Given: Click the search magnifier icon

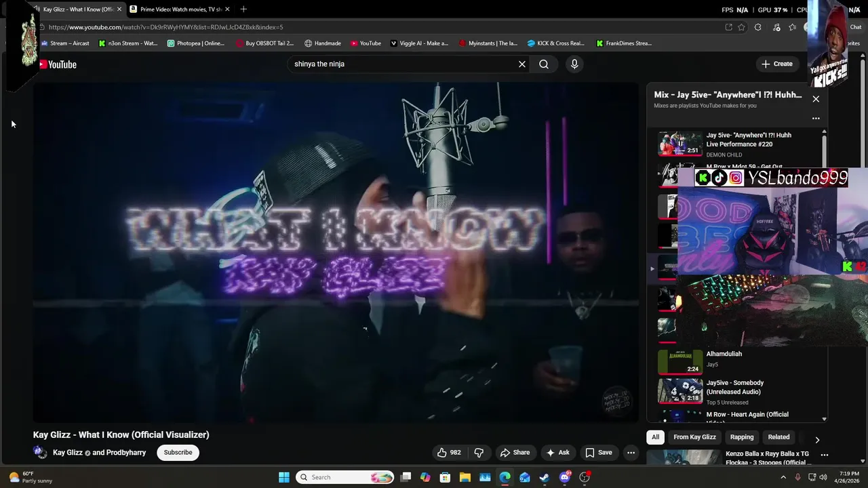Looking at the screenshot, I should tap(544, 64).
